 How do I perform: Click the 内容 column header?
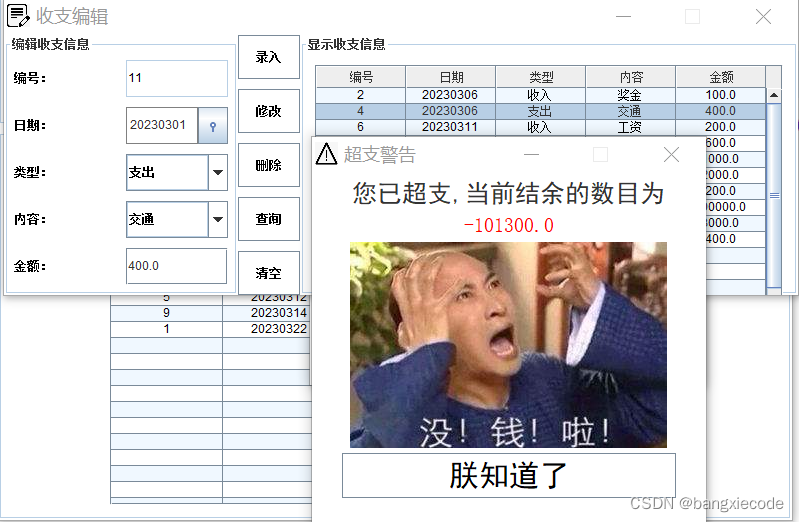point(631,76)
